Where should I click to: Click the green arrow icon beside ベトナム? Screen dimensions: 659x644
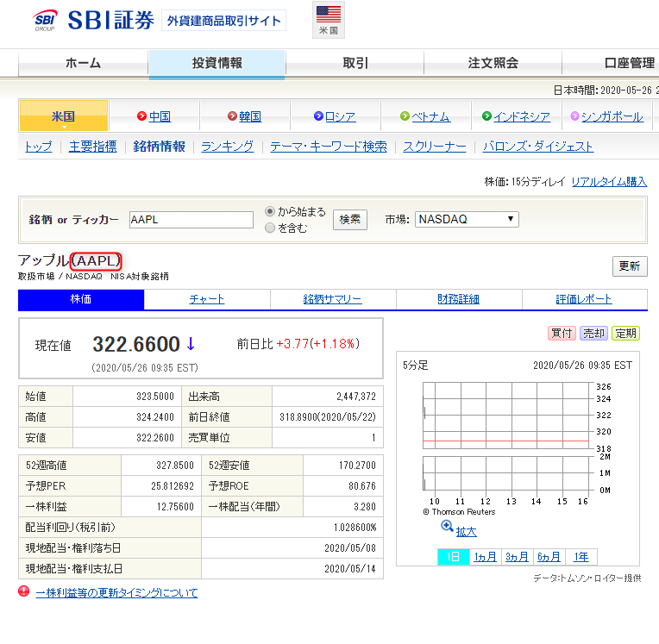(x=405, y=116)
